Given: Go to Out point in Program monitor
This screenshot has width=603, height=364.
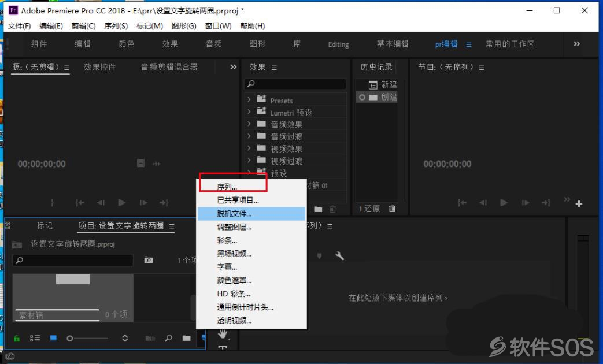Looking at the screenshot, I should tap(546, 203).
